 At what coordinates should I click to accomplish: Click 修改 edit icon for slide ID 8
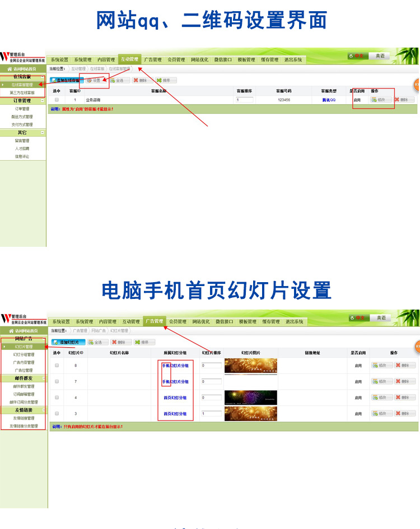click(375, 366)
